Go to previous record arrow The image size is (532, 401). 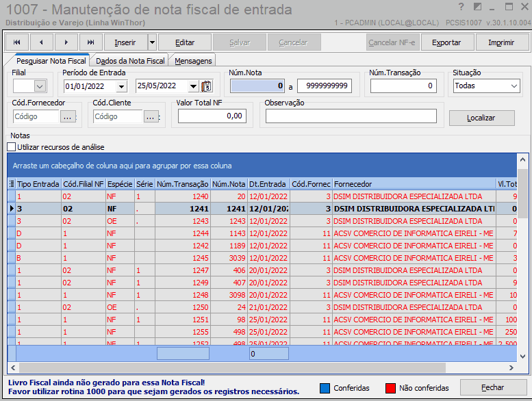[41, 42]
